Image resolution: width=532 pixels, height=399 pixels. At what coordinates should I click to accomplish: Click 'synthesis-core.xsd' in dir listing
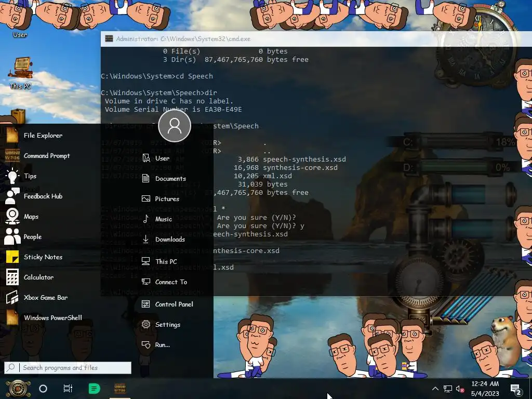pyautogui.click(x=300, y=168)
